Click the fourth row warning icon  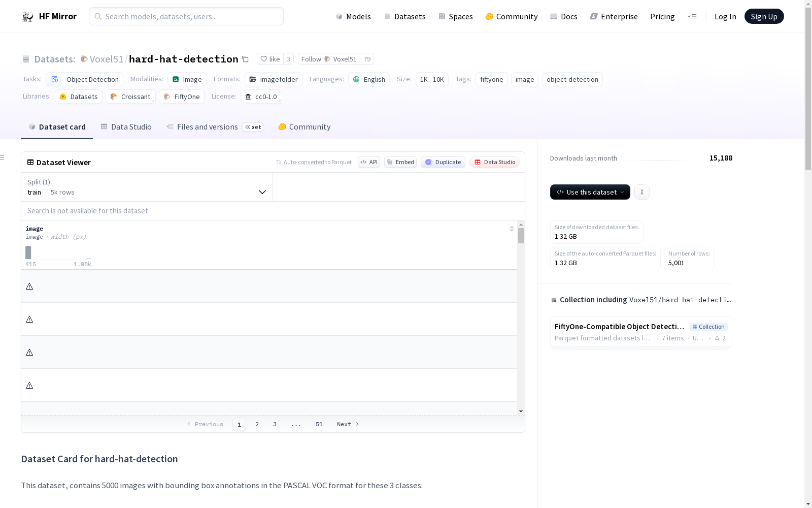(x=29, y=386)
